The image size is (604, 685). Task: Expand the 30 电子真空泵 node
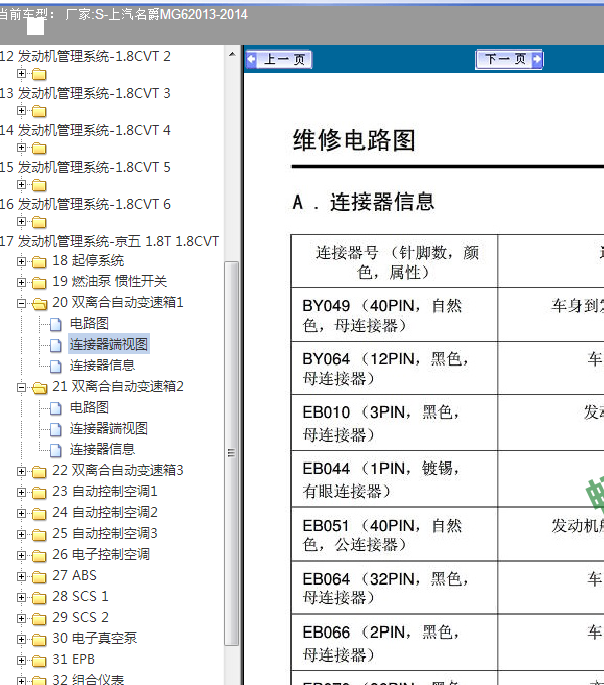coord(21,639)
